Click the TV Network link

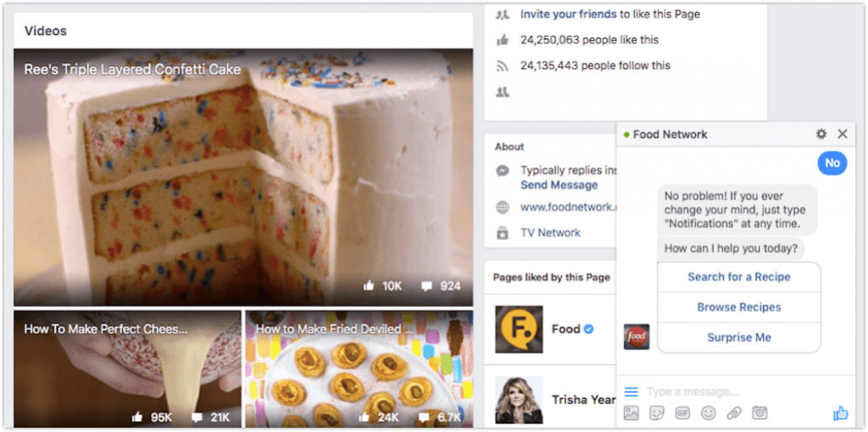(x=550, y=233)
